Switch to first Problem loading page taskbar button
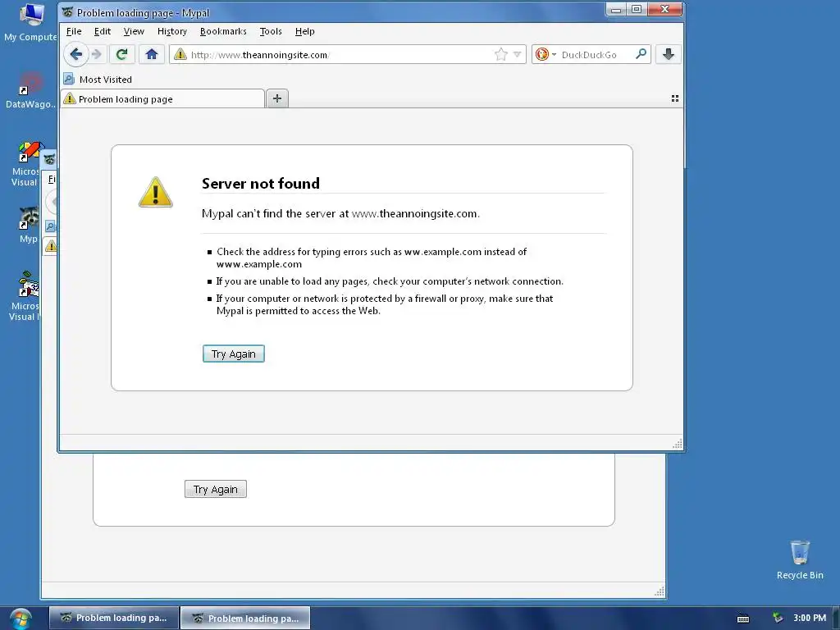This screenshot has width=840, height=630. [113, 618]
